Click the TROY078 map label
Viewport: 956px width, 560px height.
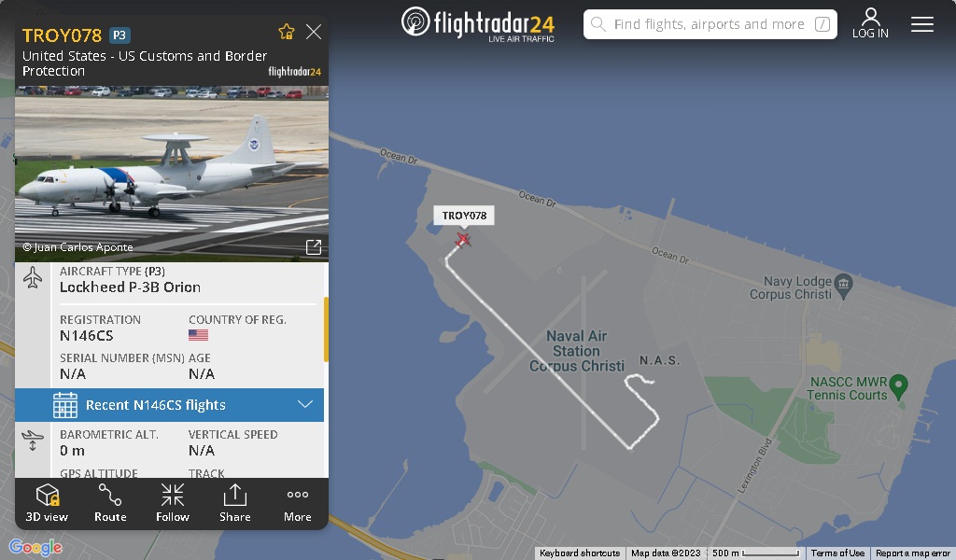click(x=464, y=216)
